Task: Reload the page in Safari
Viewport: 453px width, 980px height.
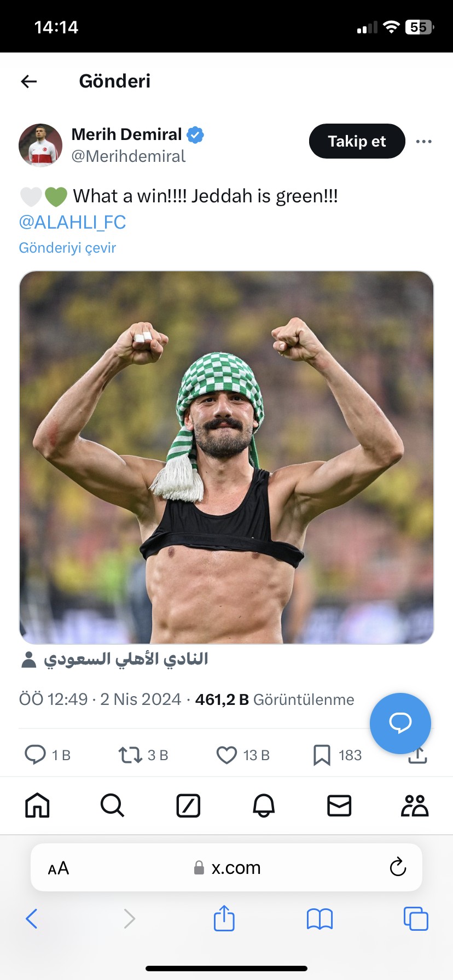Action: pyautogui.click(x=398, y=867)
